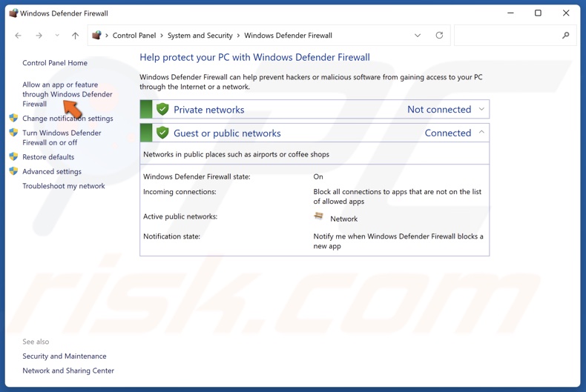Click the Incoming connections label
586x392 pixels.
point(180,192)
